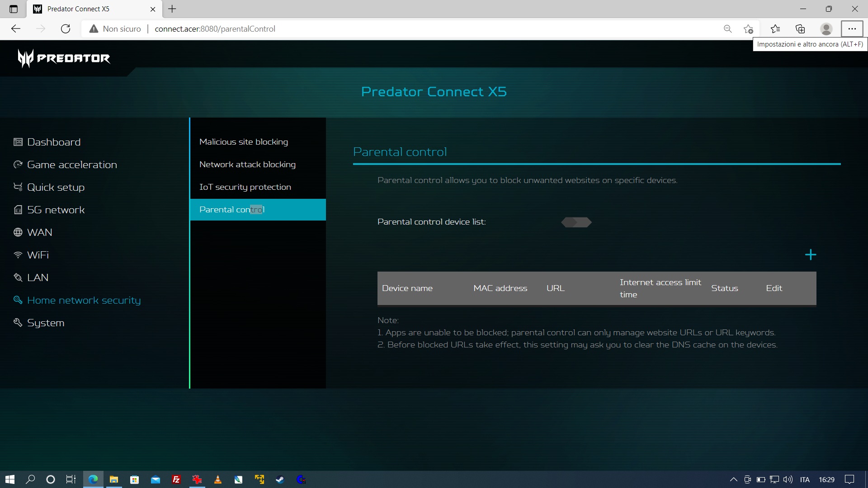
Task: Open VLC media player from taskbar
Action: tap(217, 479)
